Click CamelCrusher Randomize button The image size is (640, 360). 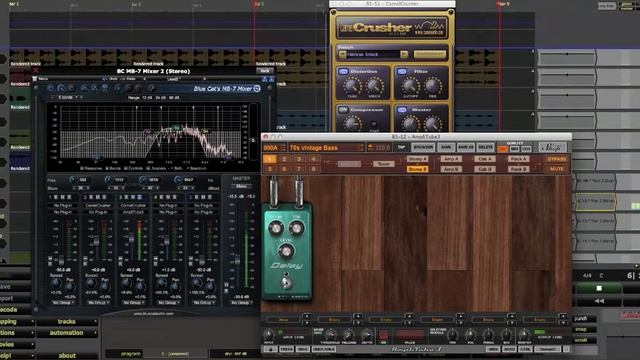click(429, 54)
